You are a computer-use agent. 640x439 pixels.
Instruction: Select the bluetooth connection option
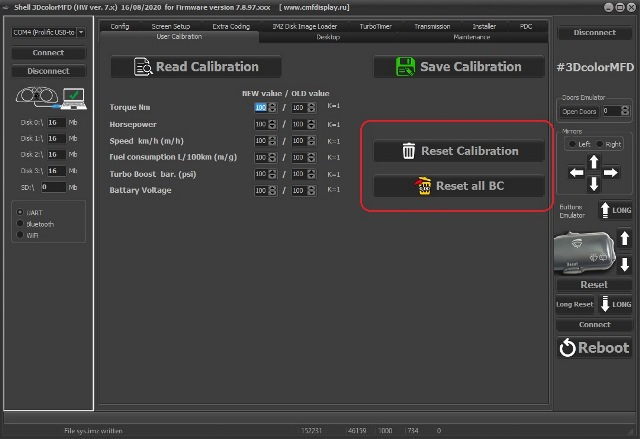point(22,223)
